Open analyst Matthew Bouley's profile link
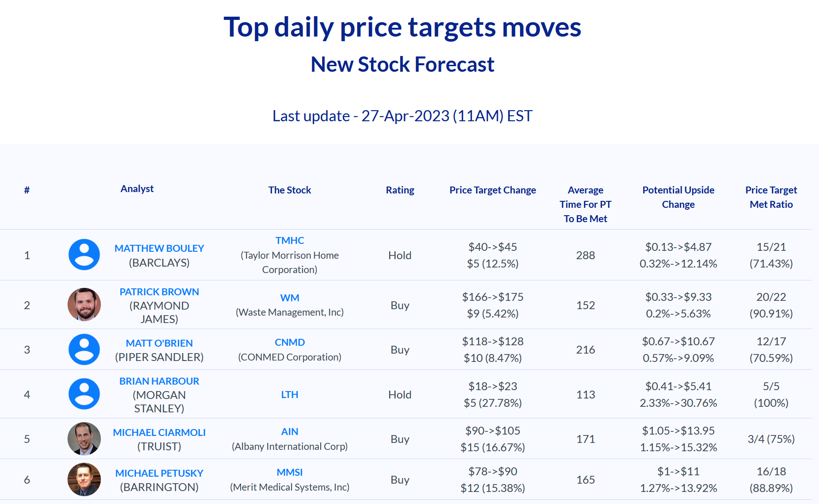The width and height of the screenshot is (819, 504). pyautogui.click(x=159, y=248)
